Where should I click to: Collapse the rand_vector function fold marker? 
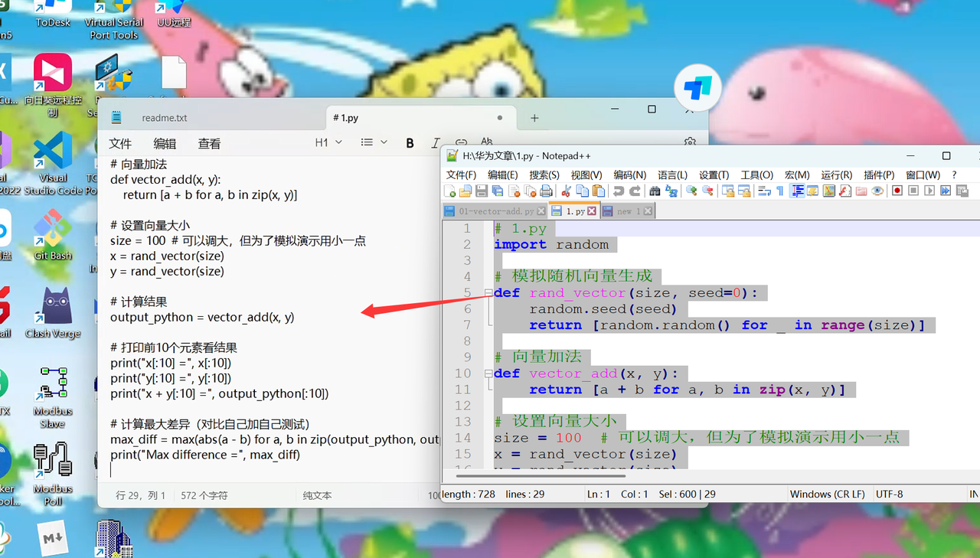[488, 293]
